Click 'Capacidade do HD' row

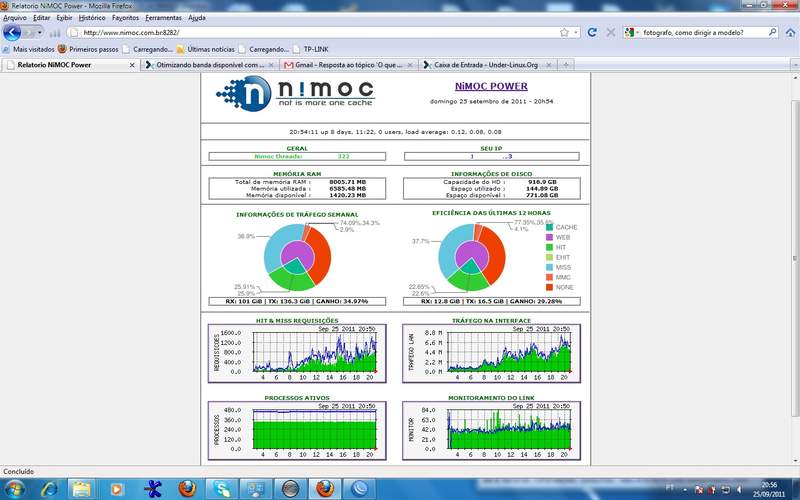click(x=491, y=182)
